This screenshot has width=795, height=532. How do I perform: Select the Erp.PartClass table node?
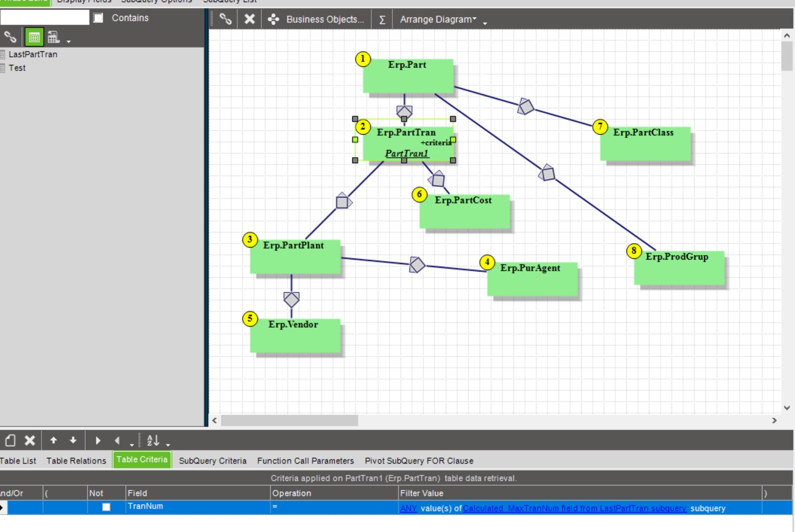pos(645,144)
